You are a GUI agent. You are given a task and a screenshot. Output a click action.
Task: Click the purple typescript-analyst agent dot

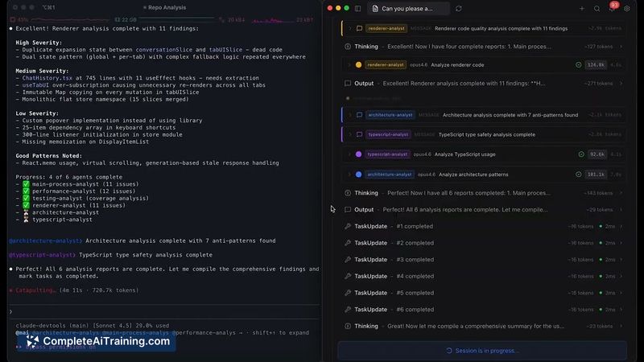[358, 154]
